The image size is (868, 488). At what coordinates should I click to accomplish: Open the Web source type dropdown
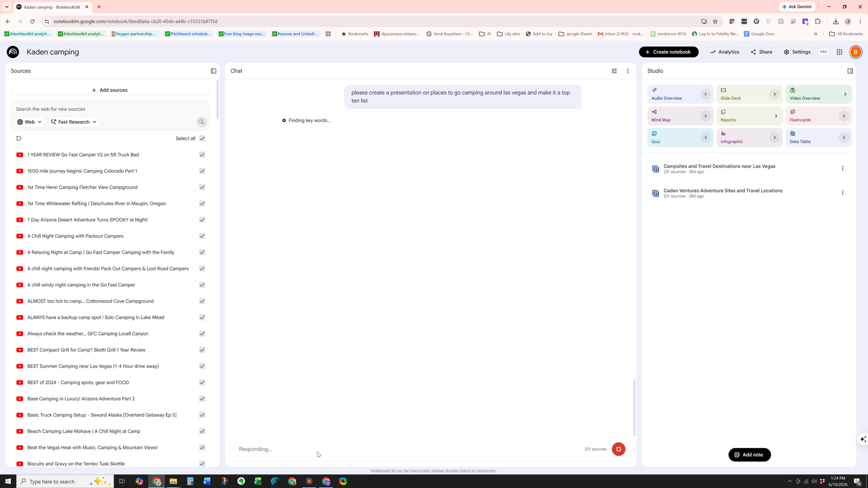[29, 122]
